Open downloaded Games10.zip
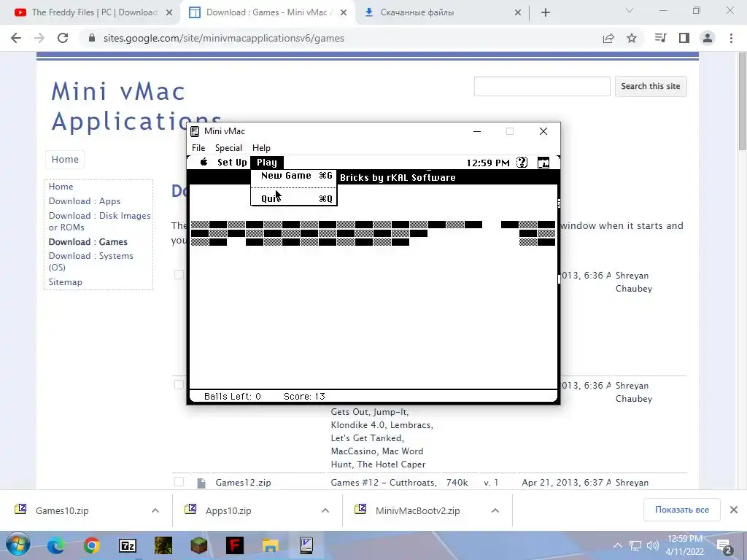 (62, 510)
